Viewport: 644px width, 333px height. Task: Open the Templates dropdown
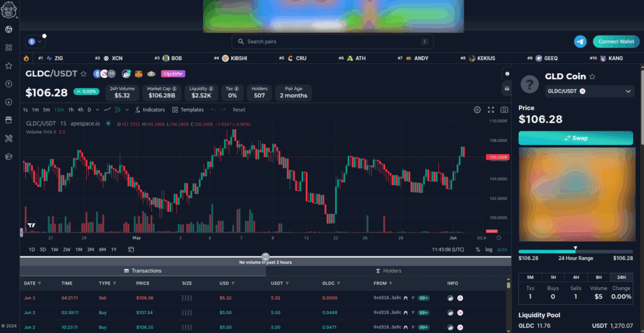click(187, 109)
